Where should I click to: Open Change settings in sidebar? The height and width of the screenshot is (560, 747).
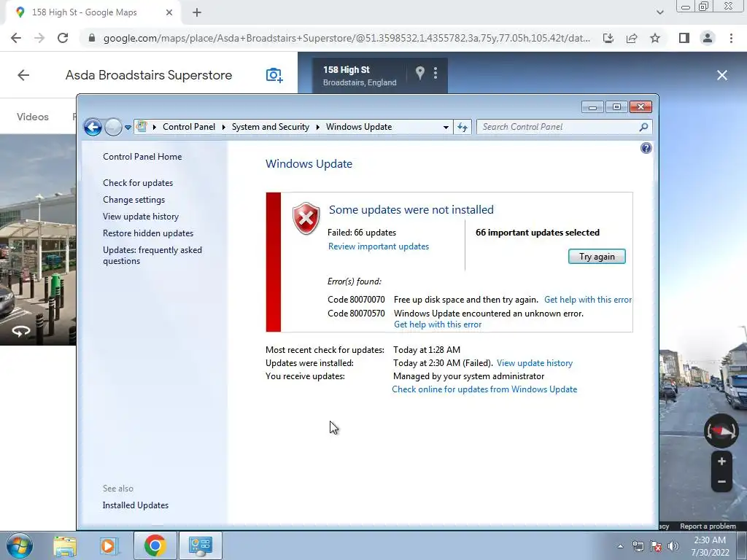134,200
